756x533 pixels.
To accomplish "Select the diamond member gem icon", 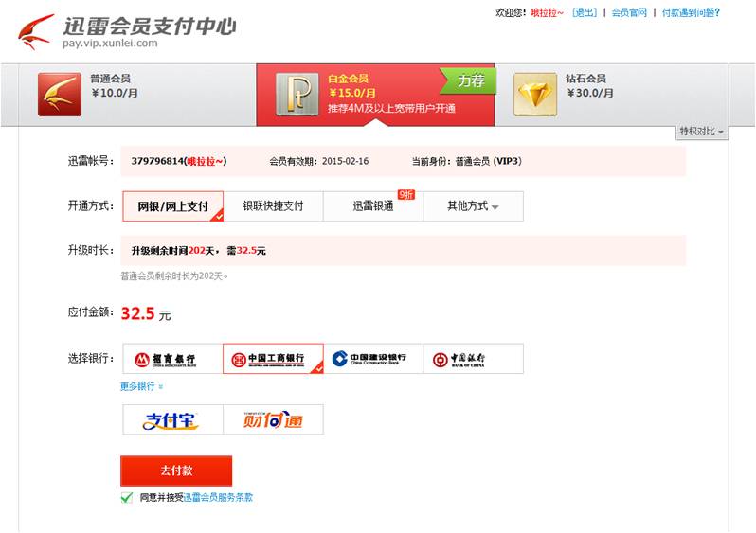I will click(x=535, y=95).
